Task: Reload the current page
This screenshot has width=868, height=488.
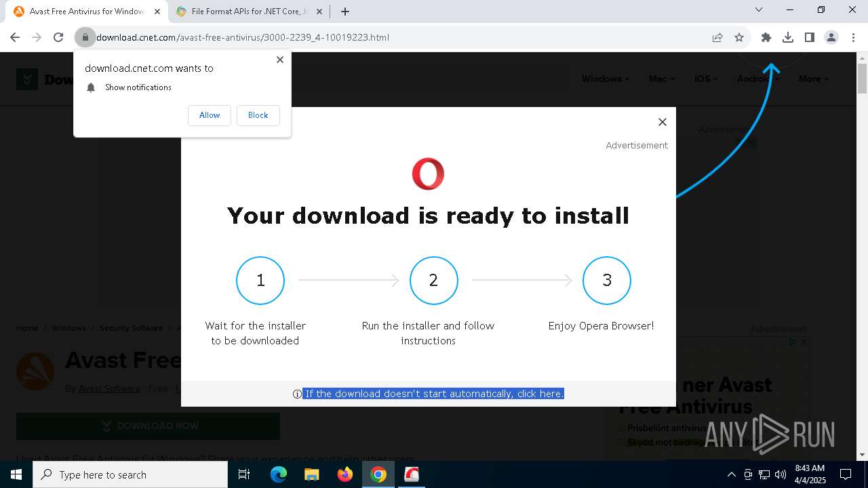Action: tap(58, 37)
